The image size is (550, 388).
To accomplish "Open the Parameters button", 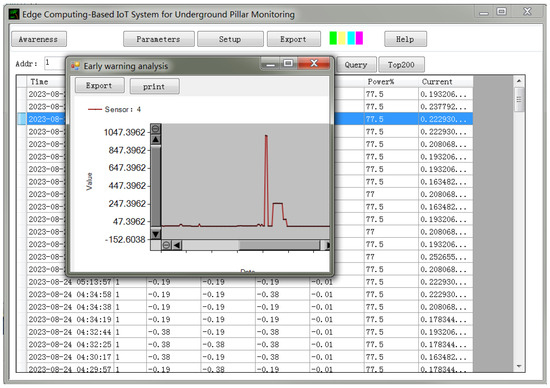I will (x=159, y=39).
